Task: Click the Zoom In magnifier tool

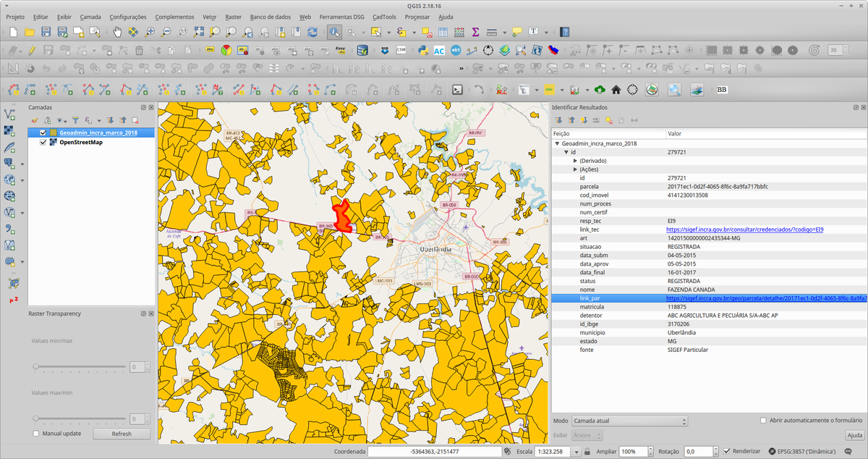Action: coord(150,32)
